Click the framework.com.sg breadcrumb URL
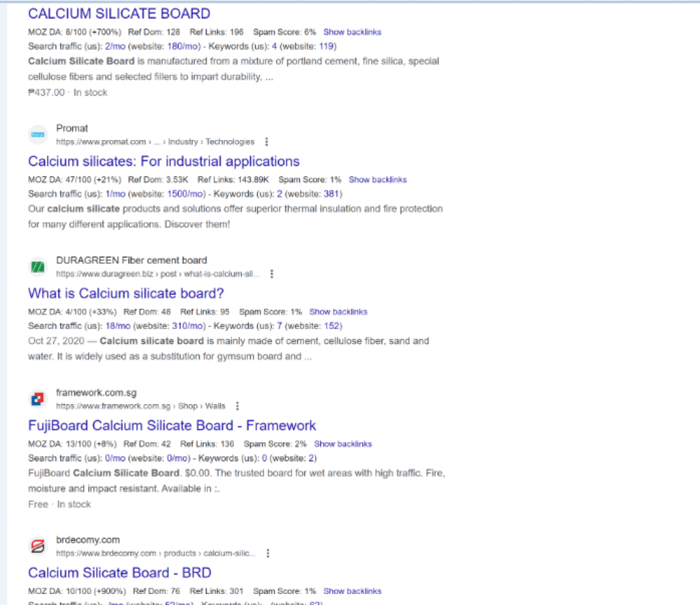700x605 pixels. click(141, 406)
